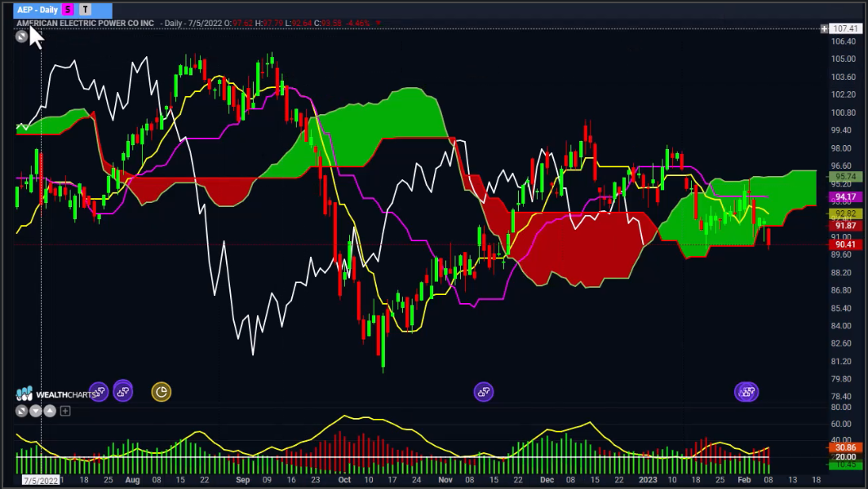Click the 2023 label on the time axis
868x489 pixels.
648,480
